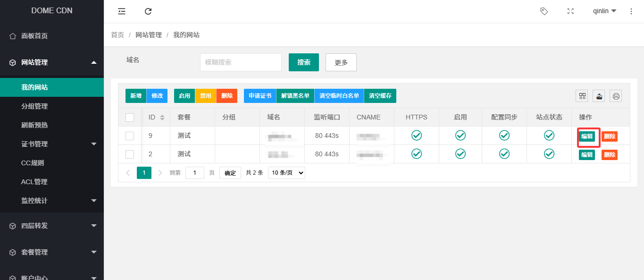Open the qinlin user dropdown
644x280 pixels.
(x=604, y=11)
